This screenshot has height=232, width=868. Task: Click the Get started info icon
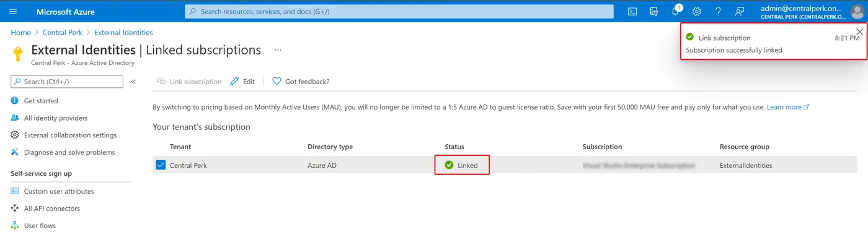pyautogui.click(x=15, y=101)
